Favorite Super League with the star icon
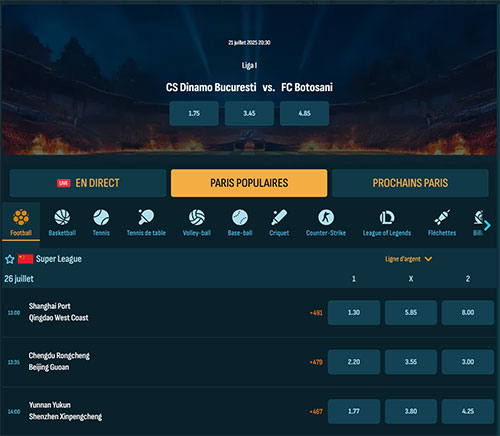The height and width of the screenshot is (436, 500). 10,259
